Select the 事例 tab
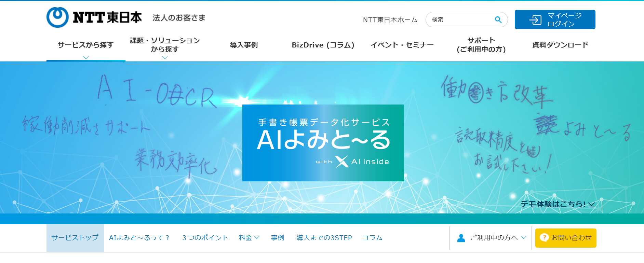Image resolution: width=644 pixels, height=263 pixels. (x=278, y=238)
